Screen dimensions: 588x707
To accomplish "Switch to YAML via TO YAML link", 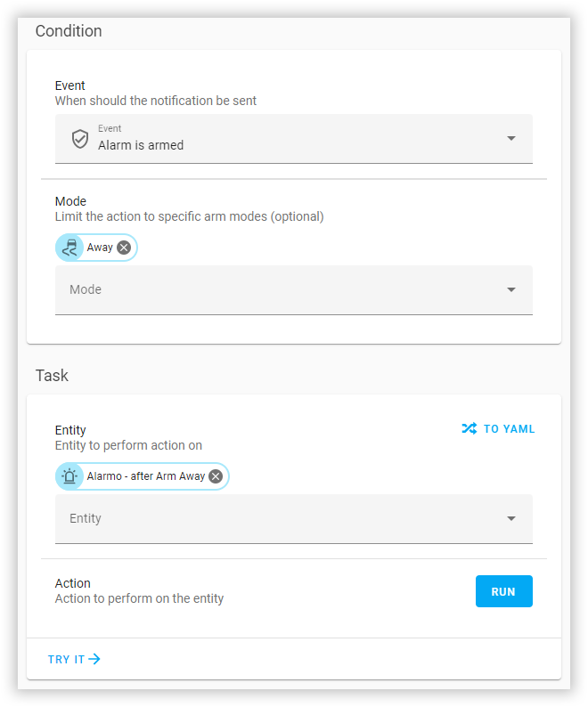I will [x=509, y=428].
